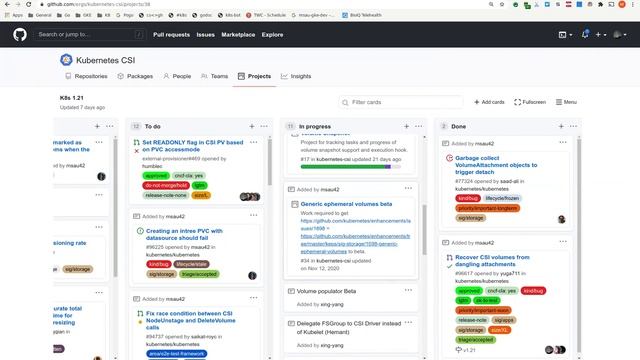
Task: Open Explore in header
Action: click(272, 35)
